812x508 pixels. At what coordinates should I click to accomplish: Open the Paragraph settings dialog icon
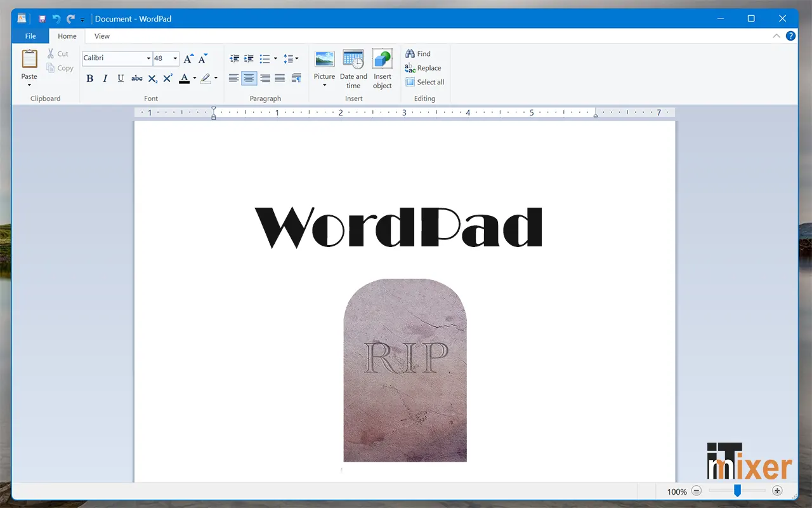pos(296,78)
